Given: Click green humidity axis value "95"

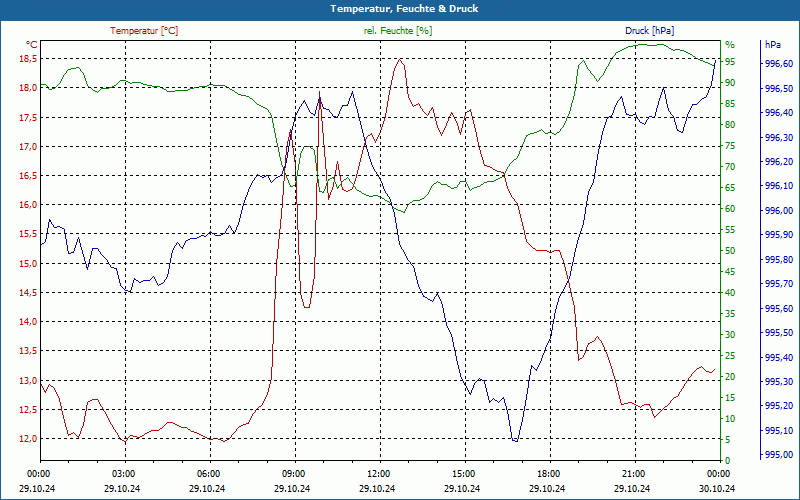Looking at the screenshot, I should point(730,62).
